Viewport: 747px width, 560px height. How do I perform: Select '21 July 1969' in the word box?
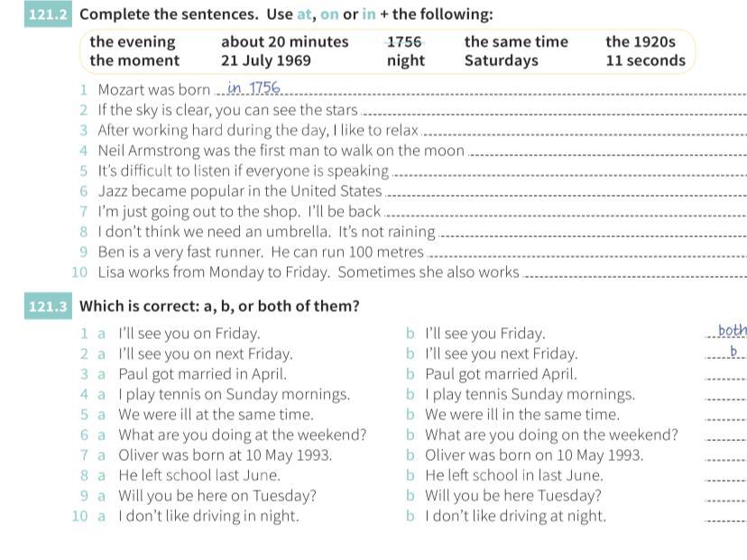tap(265, 61)
